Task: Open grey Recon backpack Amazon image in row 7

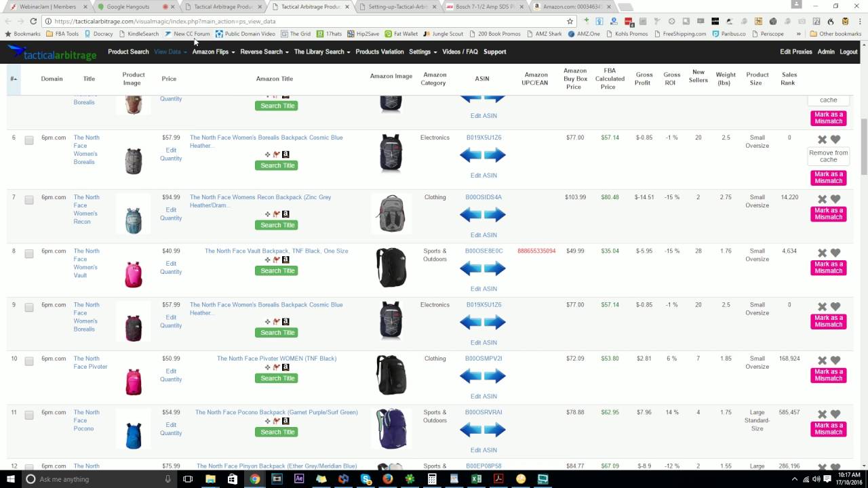Action: point(391,213)
